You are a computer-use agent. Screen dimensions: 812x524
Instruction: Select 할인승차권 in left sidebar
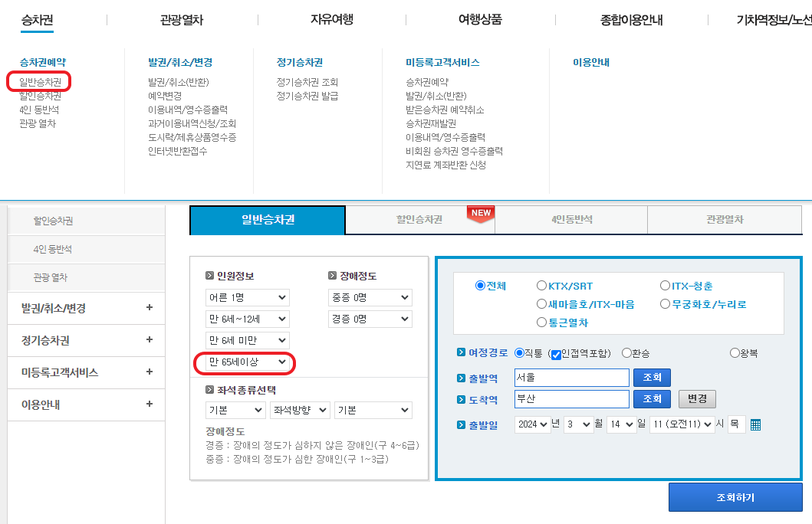pyautogui.click(x=87, y=221)
